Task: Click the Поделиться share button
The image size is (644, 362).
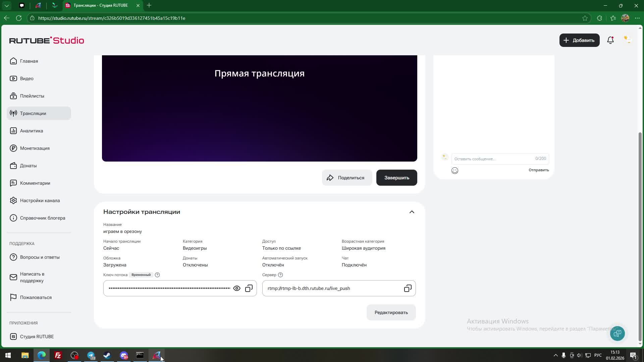Action: click(x=347, y=178)
